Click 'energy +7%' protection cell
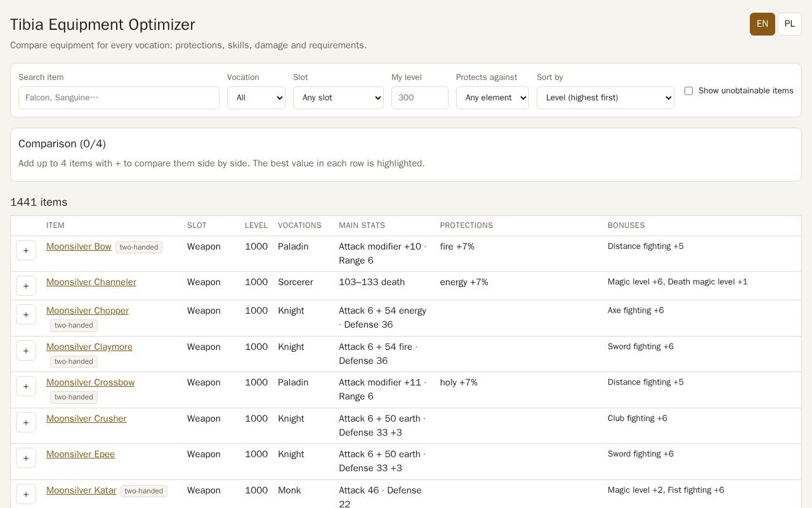 click(464, 282)
